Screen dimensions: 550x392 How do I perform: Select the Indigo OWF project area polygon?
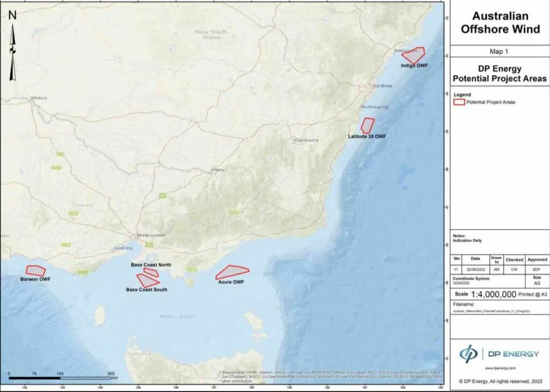pyautogui.click(x=414, y=55)
